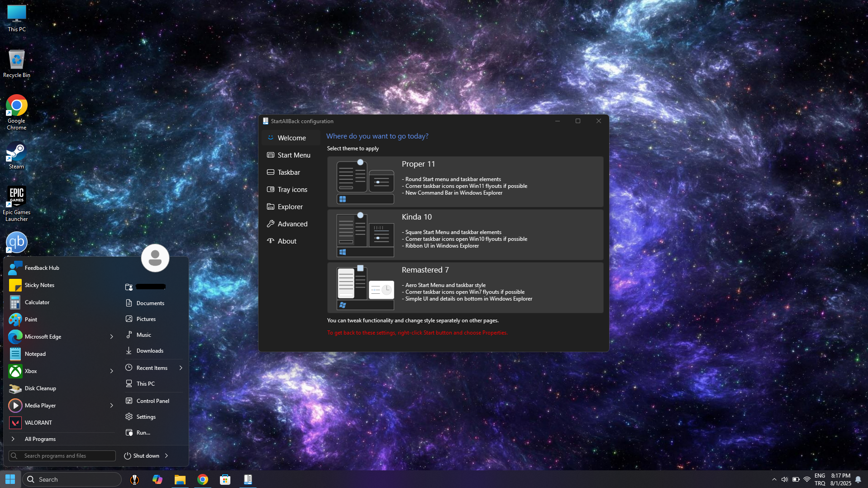This screenshot has width=868, height=488.
Task: Launch Sticky Notes from the Start menu
Action: (x=62, y=285)
